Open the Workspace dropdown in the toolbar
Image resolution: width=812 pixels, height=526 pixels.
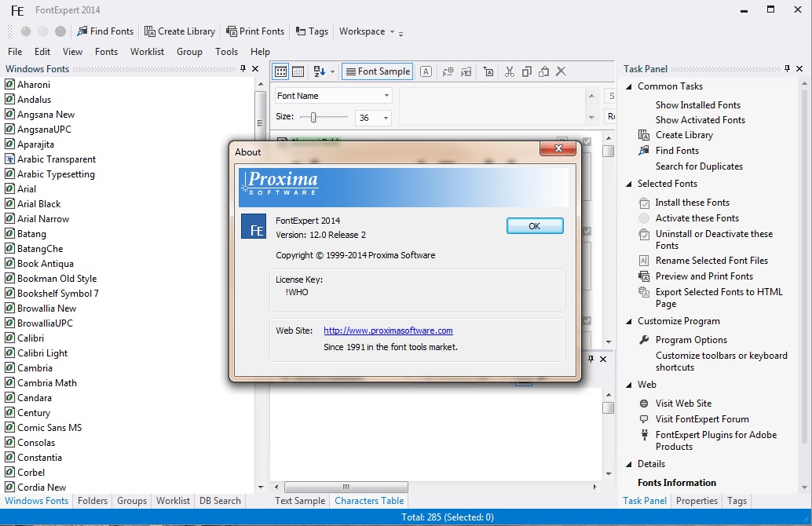click(x=368, y=31)
